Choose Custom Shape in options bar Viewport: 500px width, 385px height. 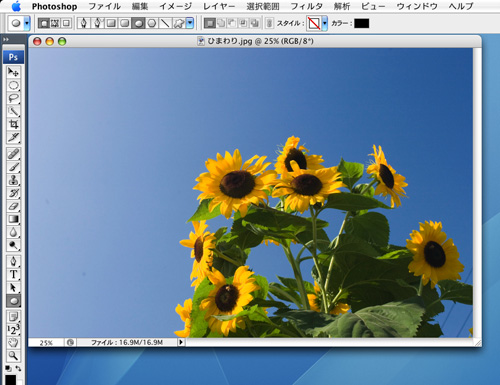179,23
